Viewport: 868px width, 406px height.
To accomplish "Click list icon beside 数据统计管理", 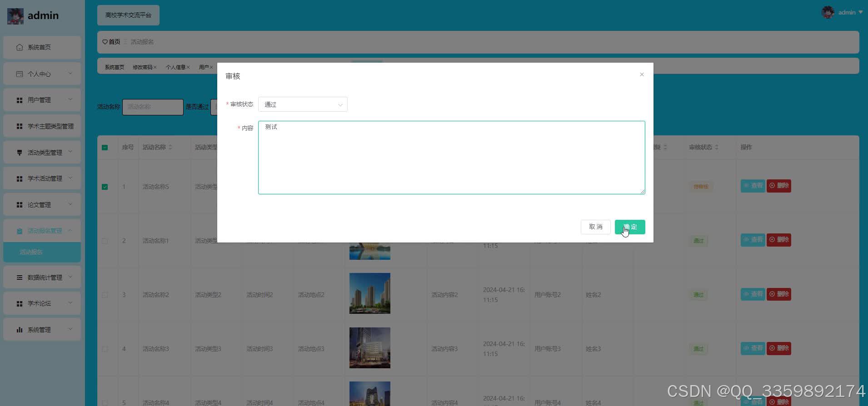I will point(20,277).
